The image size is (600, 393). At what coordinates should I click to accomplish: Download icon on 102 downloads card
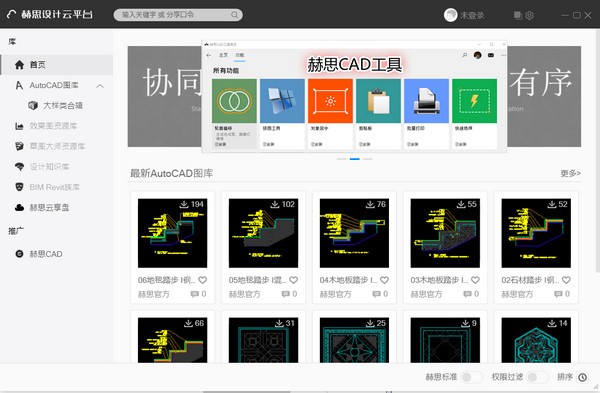275,204
